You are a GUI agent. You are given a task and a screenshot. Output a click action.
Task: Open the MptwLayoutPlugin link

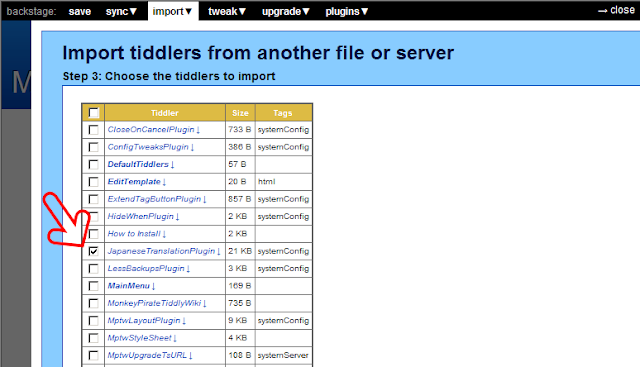coord(147,320)
